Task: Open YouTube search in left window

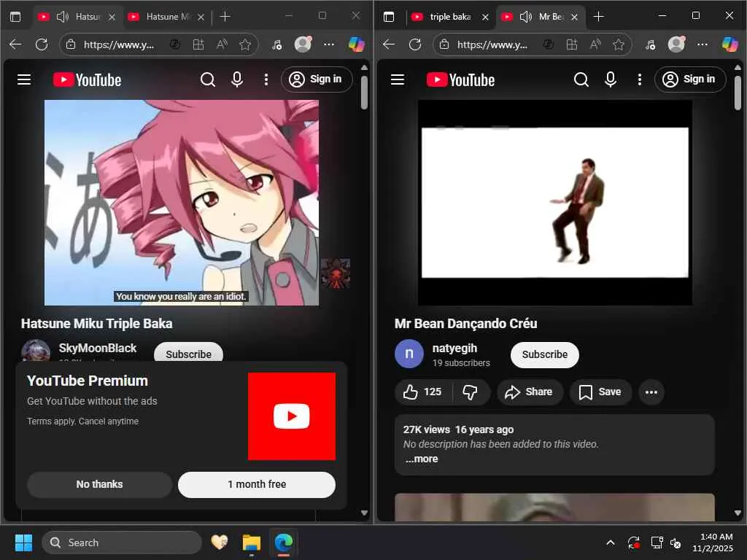Action: (208, 79)
